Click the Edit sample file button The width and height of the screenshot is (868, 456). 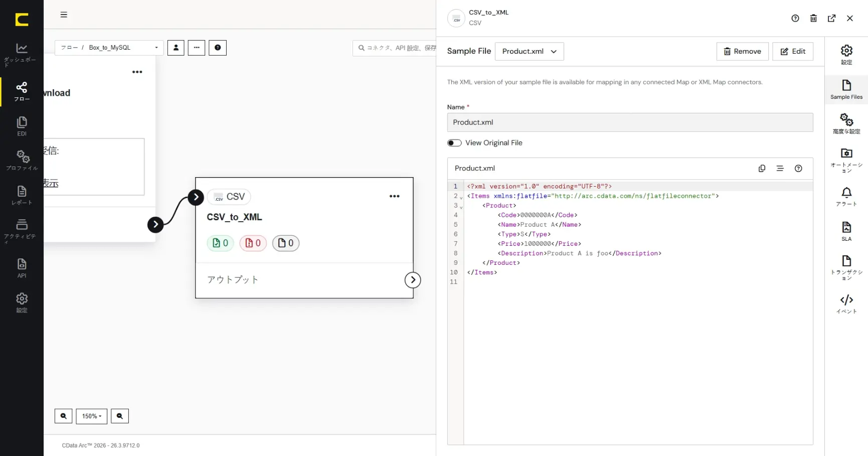coord(793,52)
